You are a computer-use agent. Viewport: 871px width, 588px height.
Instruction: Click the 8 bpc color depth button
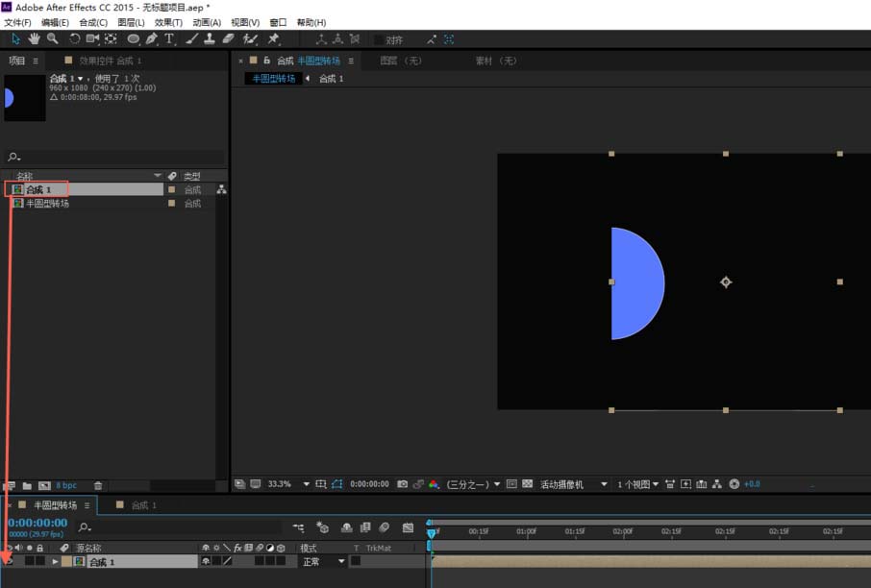(66, 486)
